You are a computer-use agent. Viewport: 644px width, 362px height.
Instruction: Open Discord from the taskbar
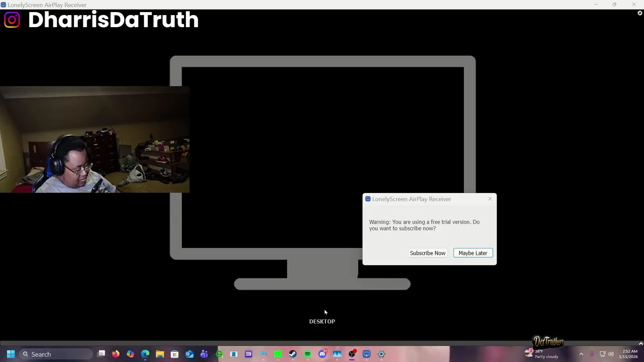323,354
